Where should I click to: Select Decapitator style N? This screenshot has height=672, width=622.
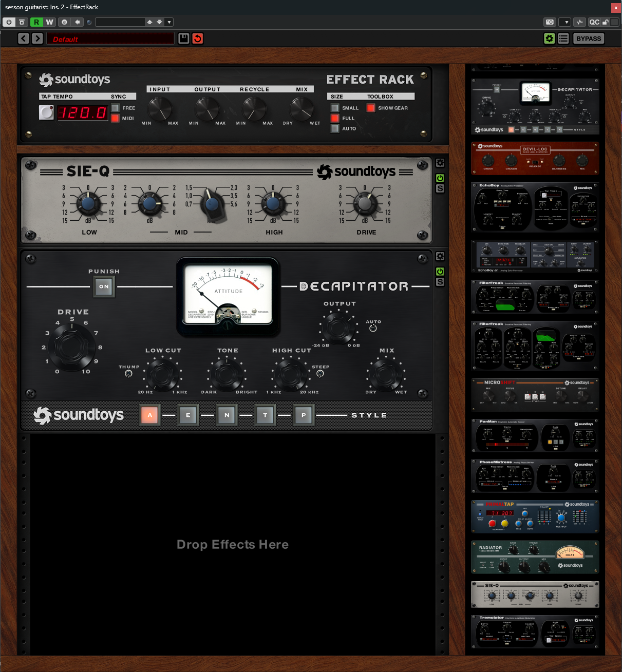click(227, 415)
